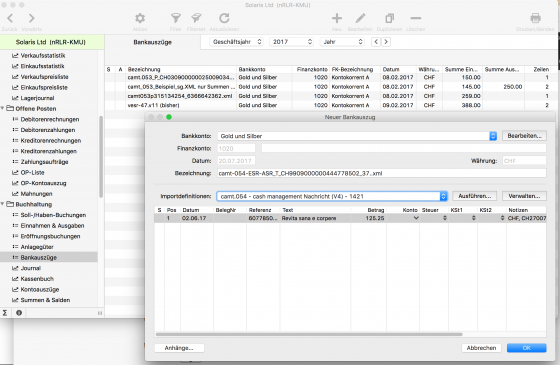Click the Duplizieren icon
The width and height of the screenshot is (560, 365).
(389, 18)
